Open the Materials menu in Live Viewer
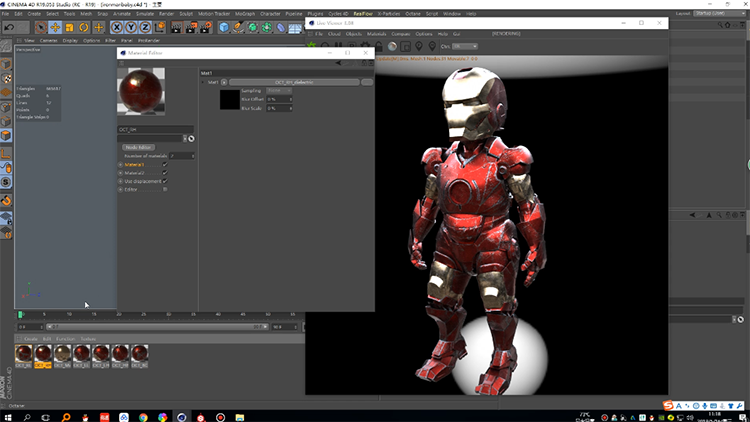750x422 pixels. coord(378,33)
